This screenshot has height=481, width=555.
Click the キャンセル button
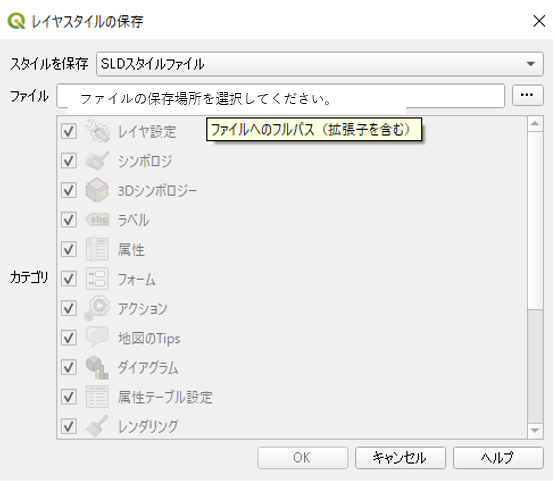[x=400, y=458]
